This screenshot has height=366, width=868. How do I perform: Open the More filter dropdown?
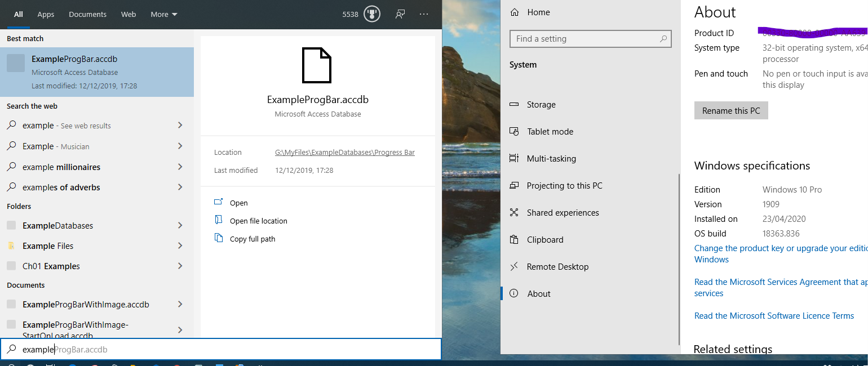tap(164, 14)
